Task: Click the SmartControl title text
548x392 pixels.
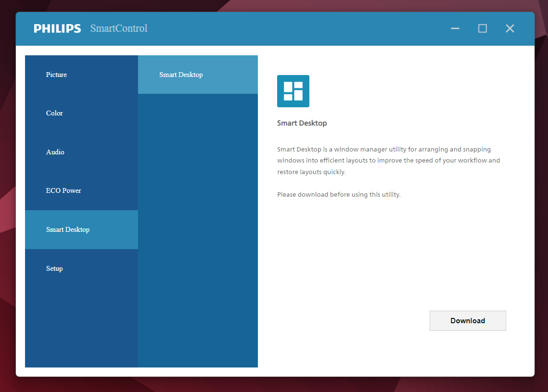Action: (x=119, y=28)
